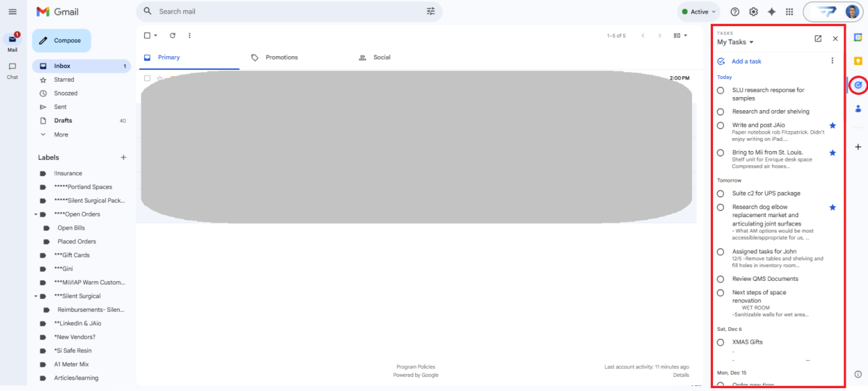Open the My Tasks list dropdown
The height and width of the screenshot is (391, 868).
[734, 41]
